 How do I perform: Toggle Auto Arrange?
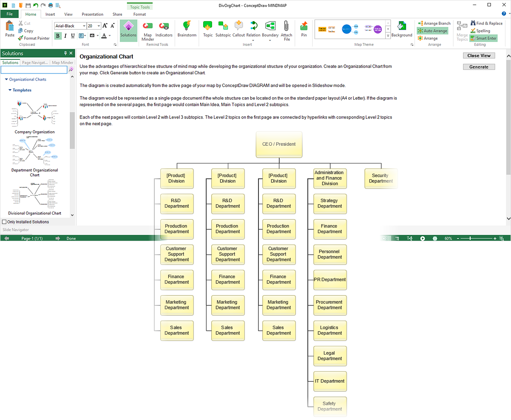432,31
